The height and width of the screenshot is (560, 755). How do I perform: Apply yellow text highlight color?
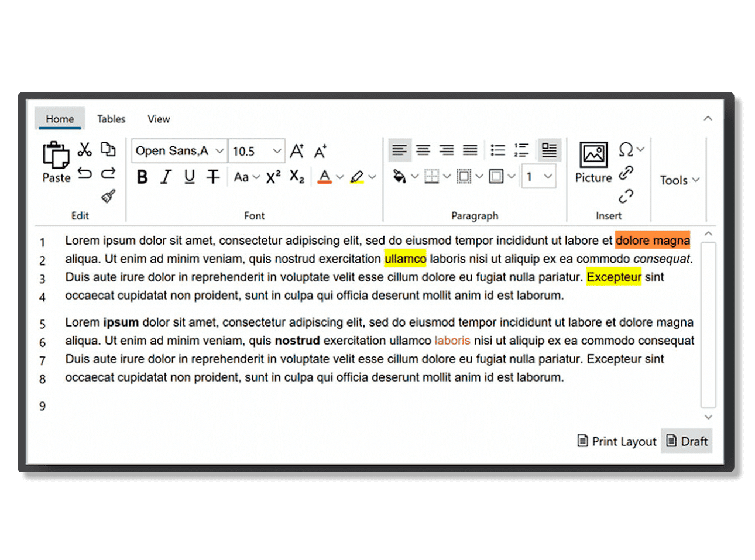point(357,177)
